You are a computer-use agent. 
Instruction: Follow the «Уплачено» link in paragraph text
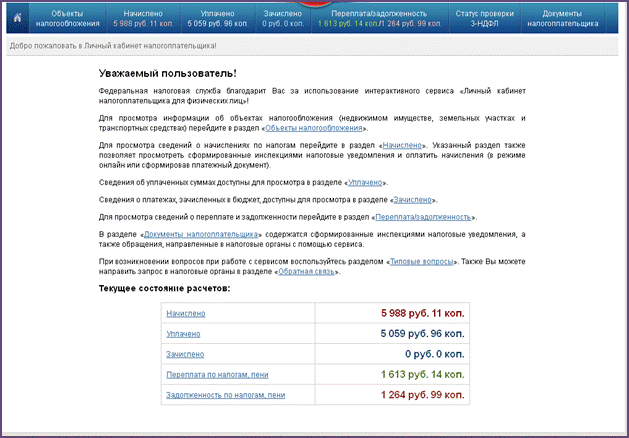(365, 183)
